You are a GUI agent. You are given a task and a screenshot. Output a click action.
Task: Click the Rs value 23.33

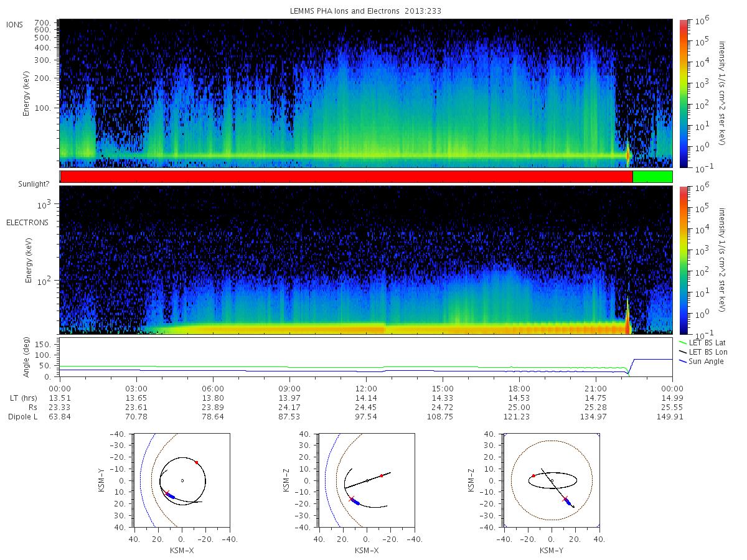point(60,407)
